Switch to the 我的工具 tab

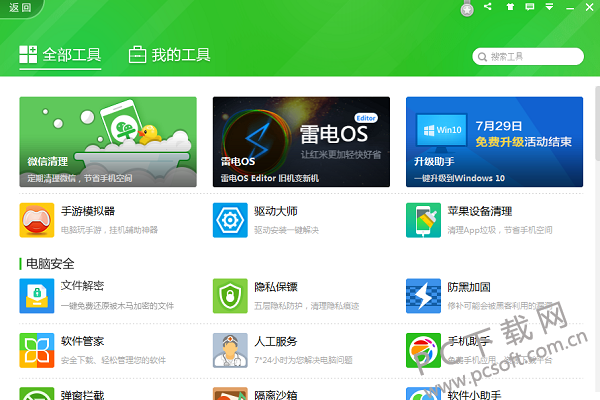point(169,55)
